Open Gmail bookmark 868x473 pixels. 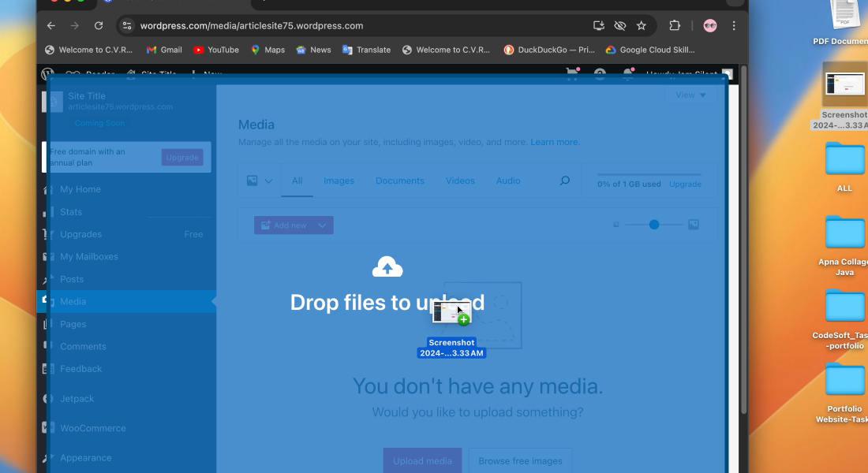click(164, 50)
